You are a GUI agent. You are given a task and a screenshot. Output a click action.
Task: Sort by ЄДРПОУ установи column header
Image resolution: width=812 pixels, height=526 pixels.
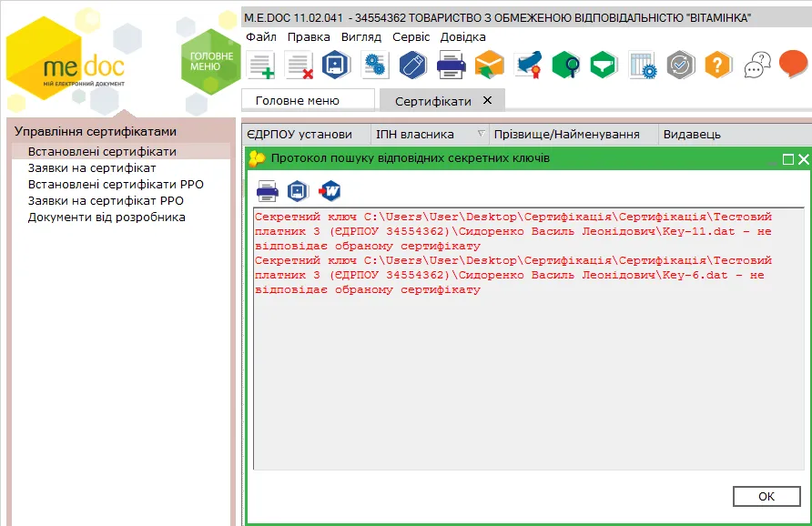[306, 135]
